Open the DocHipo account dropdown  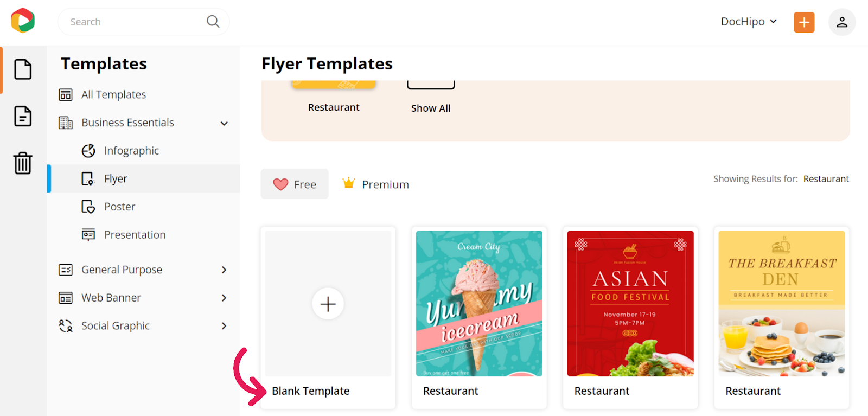(749, 22)
